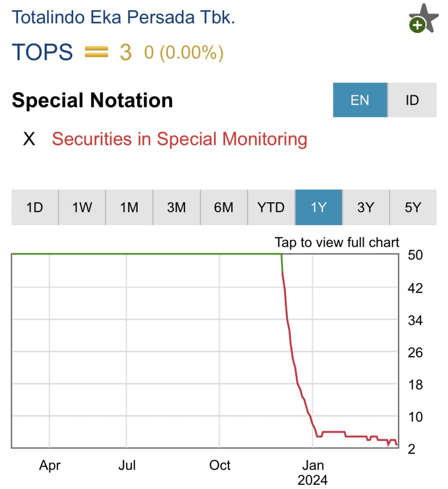Select the 3M chart range

[176, 207]
